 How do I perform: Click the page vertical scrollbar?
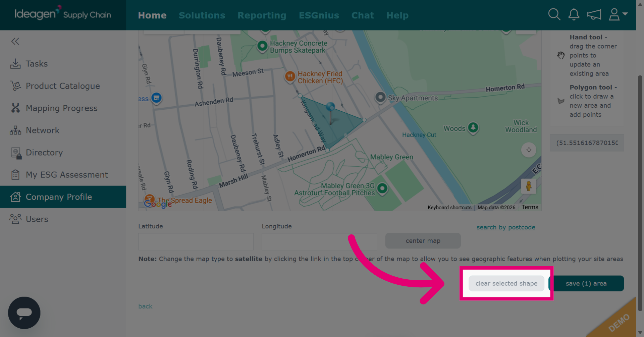coord(640,193)
